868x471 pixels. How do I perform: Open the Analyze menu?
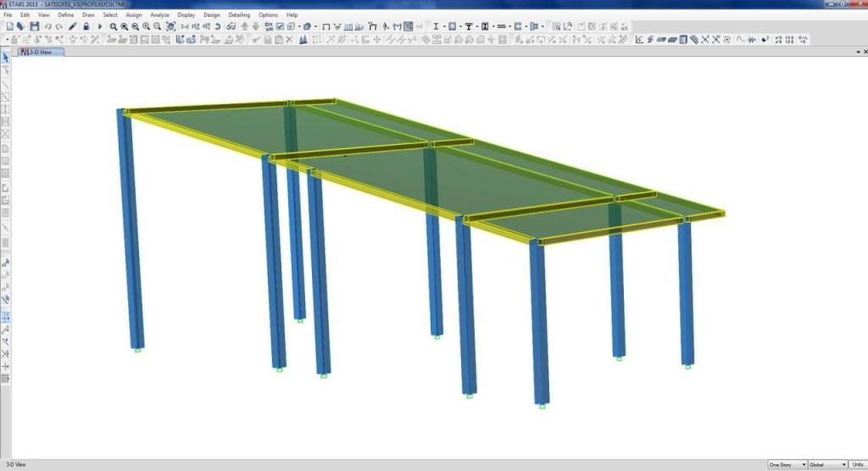point(159,14)
